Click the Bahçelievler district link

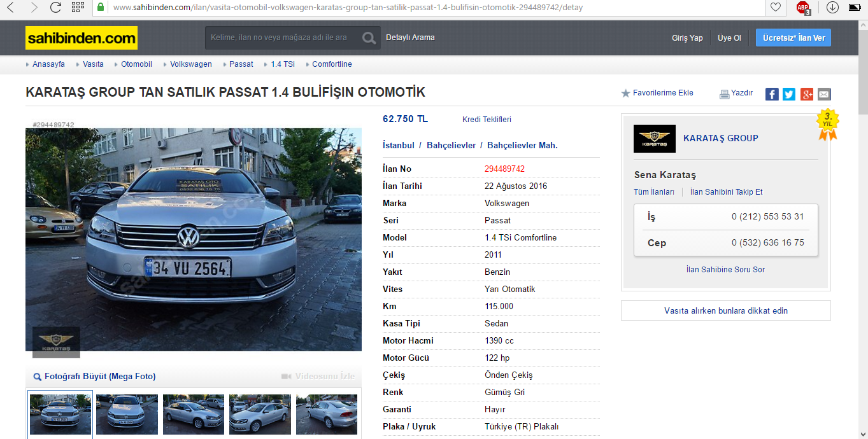[451, 145]
